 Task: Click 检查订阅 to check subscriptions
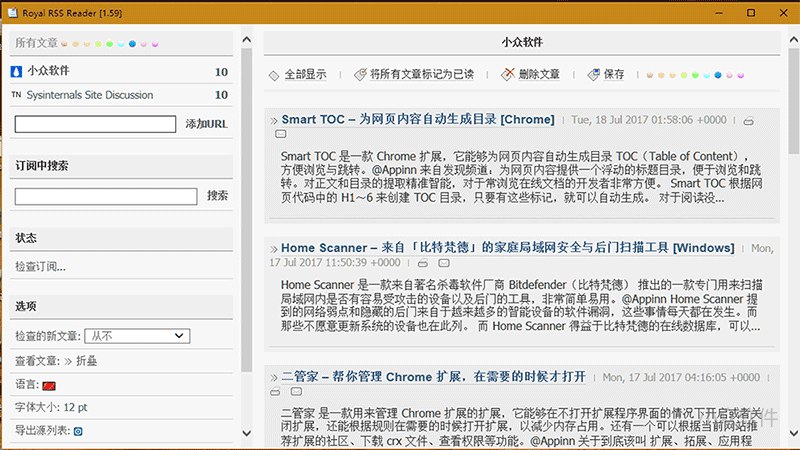click(x=40, y=267)
